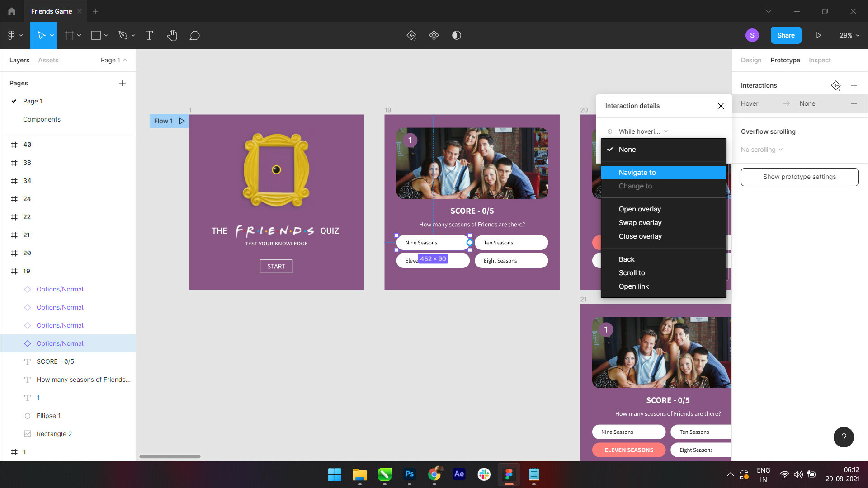Select the Rectangle 2 layer
The width and height of the screenshot is (868, 488).
(x=68, y=434)
